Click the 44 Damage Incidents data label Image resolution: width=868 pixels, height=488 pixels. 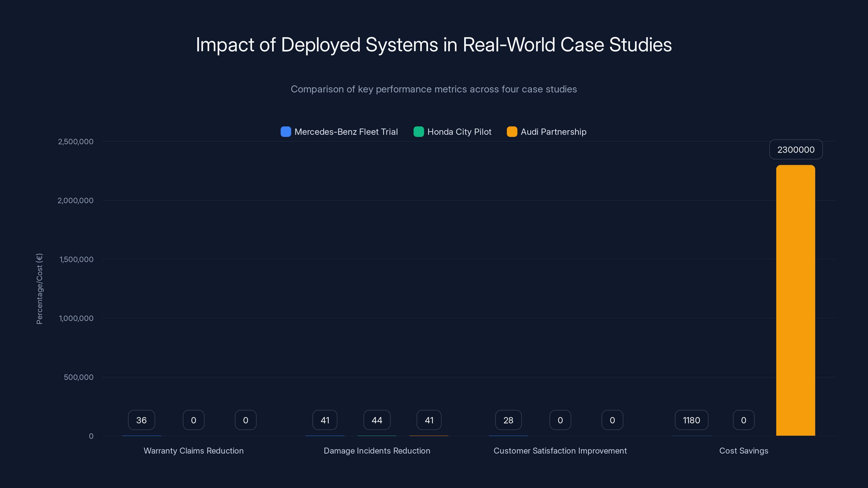point(377,420)
